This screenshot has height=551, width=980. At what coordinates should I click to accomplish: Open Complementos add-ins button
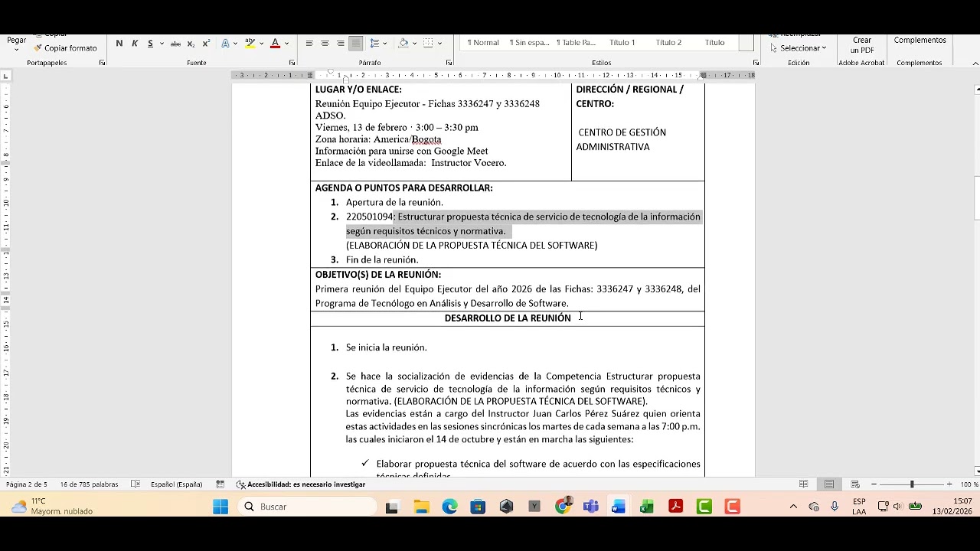coord(920,41)
